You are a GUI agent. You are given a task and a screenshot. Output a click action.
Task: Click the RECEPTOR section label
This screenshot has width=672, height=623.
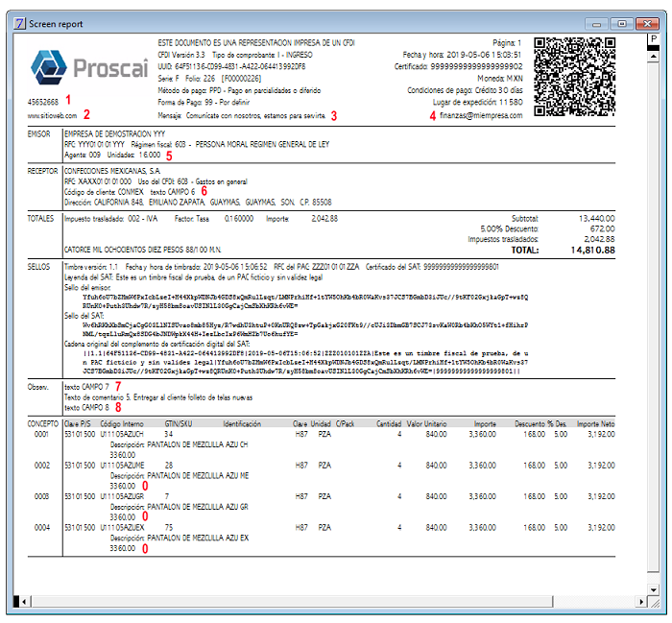coord(42,171)
